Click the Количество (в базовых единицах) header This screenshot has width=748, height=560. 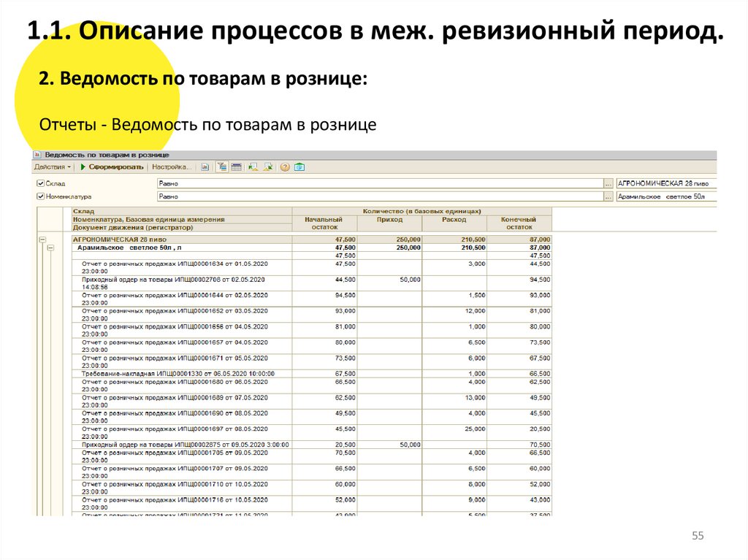pos(421,211)
